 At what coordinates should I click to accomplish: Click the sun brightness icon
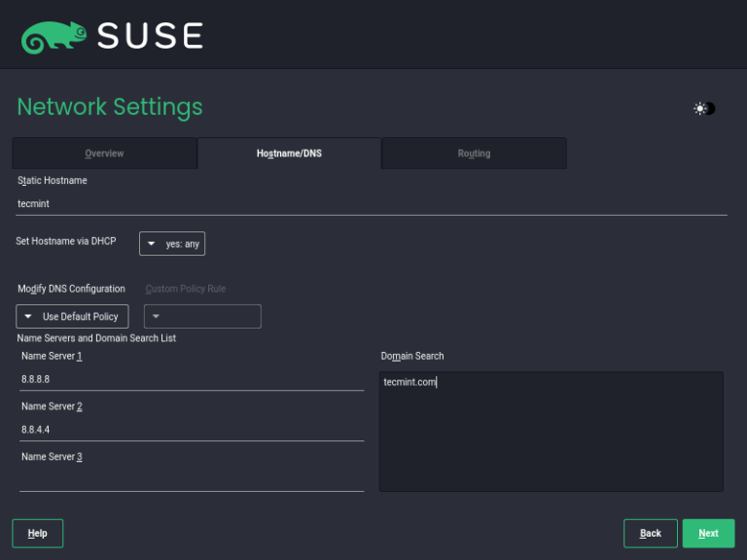point(699,109)
